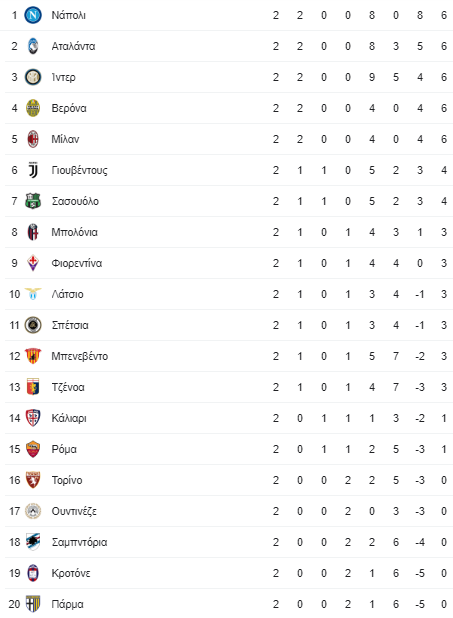Click the Hellas Verona crest
This screenshot has height=618, width=453.
coord(33,108)
